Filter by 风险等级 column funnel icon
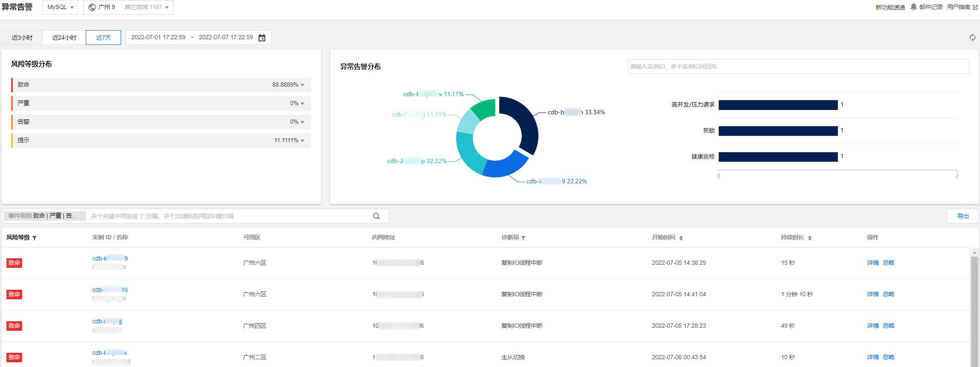This screenshot has width=980, height=367. (x=34, y=238)
